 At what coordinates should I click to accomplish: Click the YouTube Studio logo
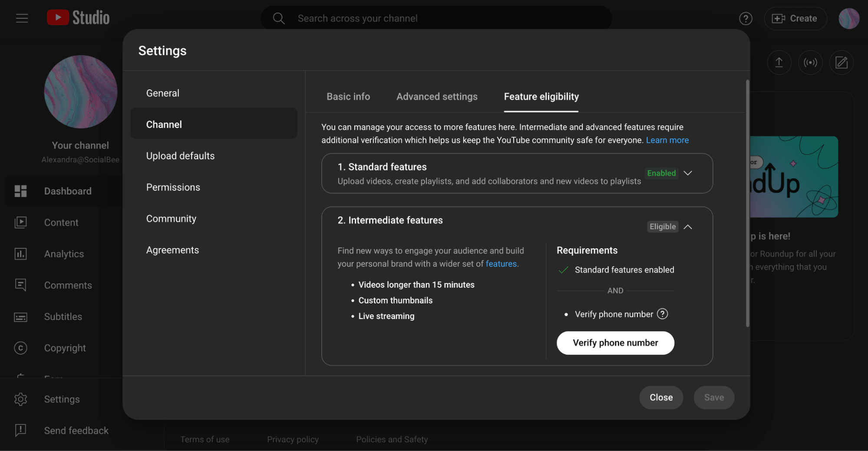(x=78, y=18)
